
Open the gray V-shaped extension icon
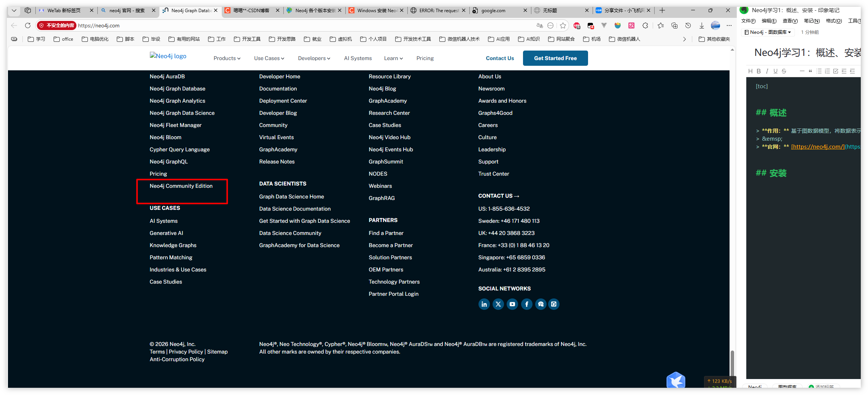(x=604, y=25)
